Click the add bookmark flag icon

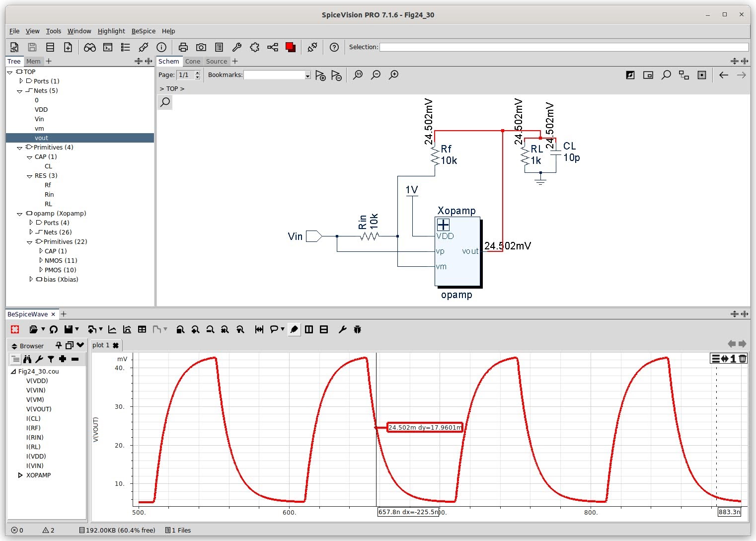click(x=320, y=76)
